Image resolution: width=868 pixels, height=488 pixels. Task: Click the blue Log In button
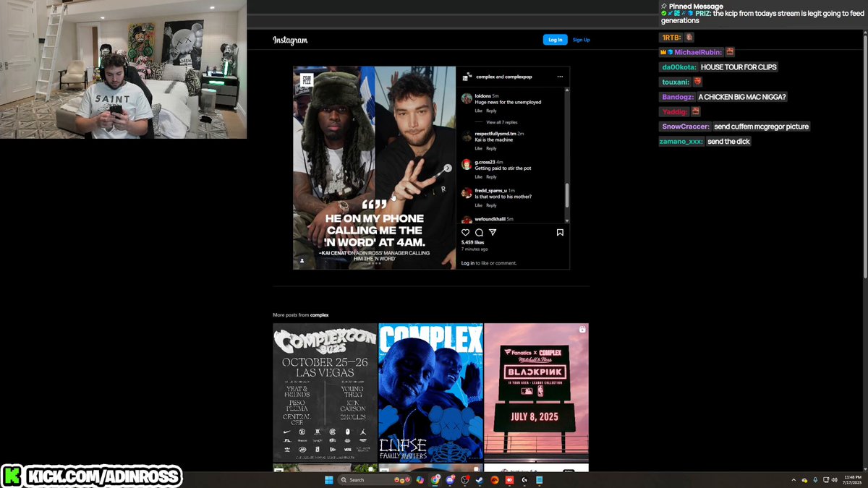tap(555, 40)
